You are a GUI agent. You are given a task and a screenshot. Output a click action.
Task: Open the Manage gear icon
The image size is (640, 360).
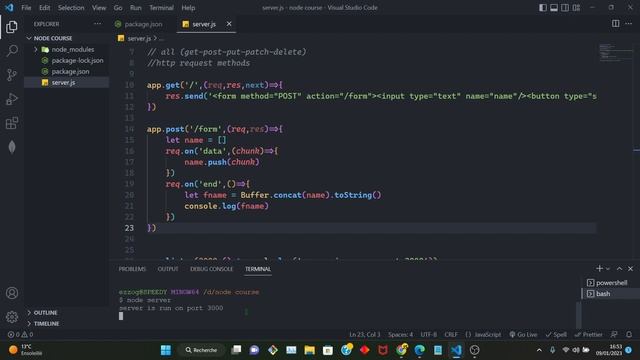(12, 317)
